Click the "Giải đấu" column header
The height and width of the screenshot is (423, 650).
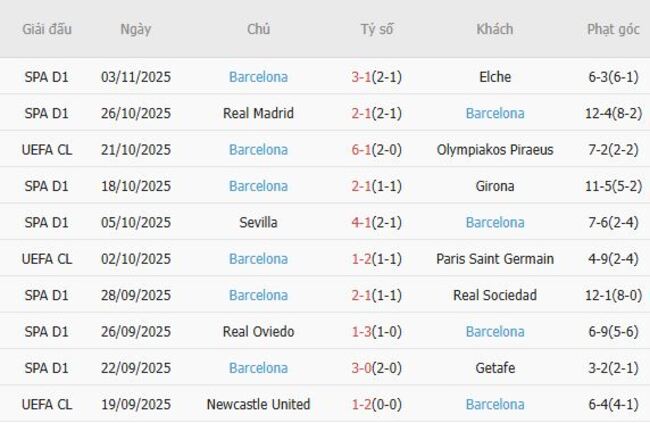tap(48, 29)
